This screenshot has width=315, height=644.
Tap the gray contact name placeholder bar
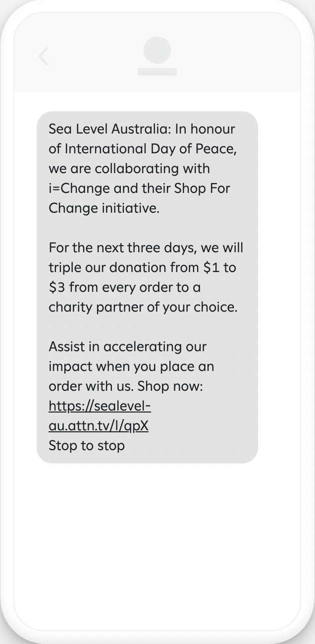click(x=157, y=72)
